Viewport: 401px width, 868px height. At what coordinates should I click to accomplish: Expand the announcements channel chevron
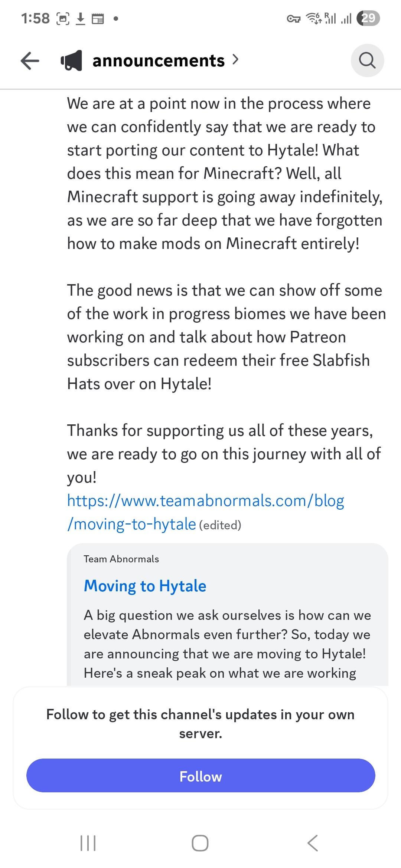tap(235, 59)
